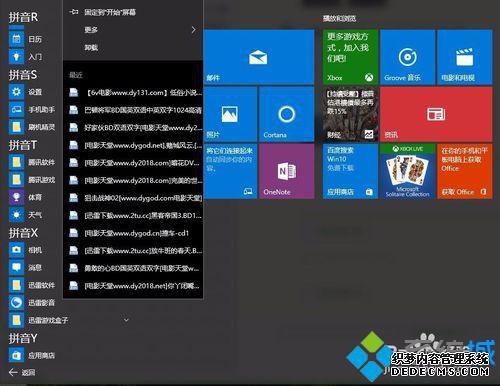Viewport: 500px width, 386px height.
Task: Select the 拼音S group header
Action: point(23,75)
